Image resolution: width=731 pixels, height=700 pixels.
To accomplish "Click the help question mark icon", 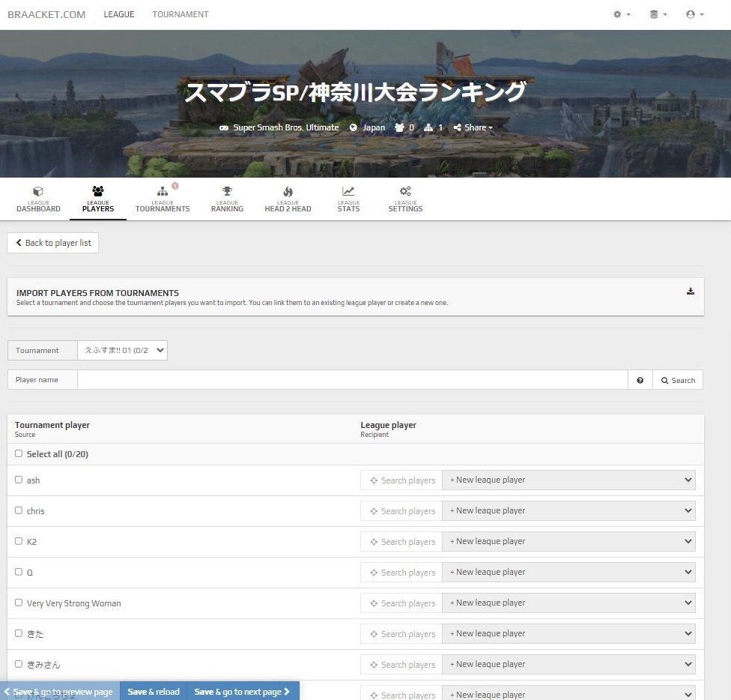I will (x=640, y=380).
